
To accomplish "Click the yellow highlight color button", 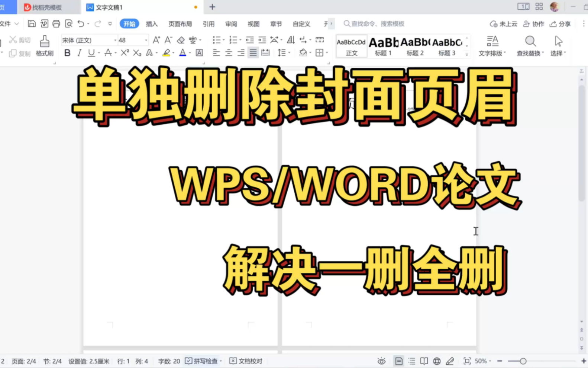I will [166, 53].
